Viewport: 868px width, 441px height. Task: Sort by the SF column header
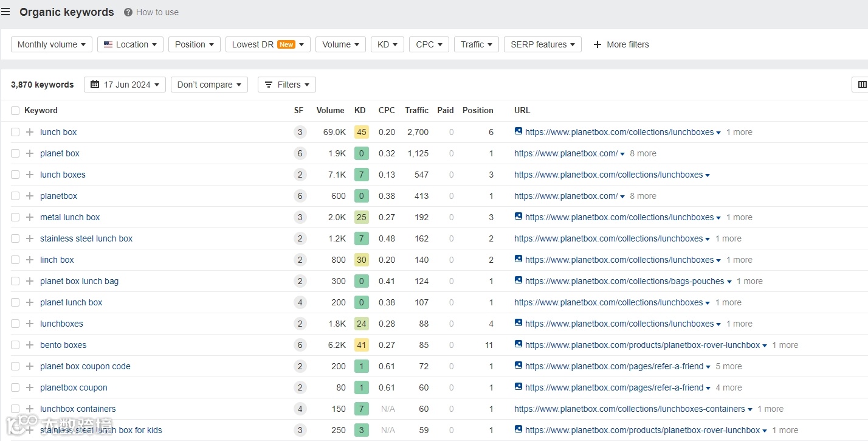(x=298, y=111)
